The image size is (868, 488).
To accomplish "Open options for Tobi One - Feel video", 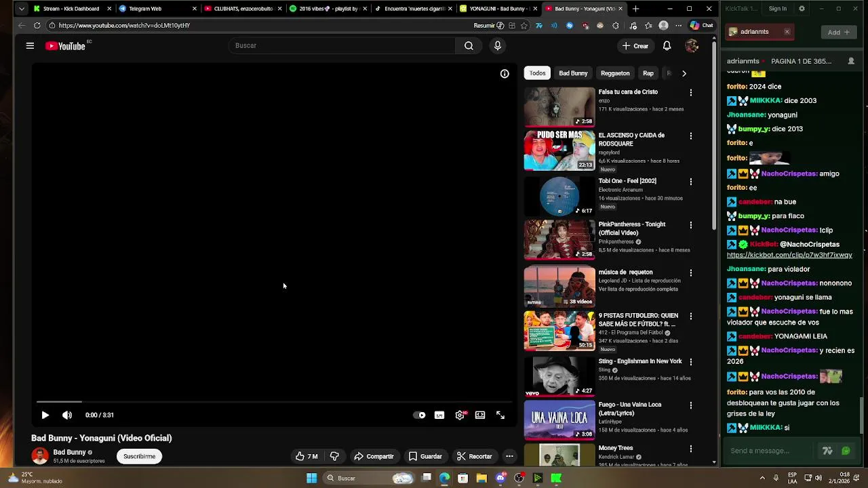I will [x=691, y=182].
